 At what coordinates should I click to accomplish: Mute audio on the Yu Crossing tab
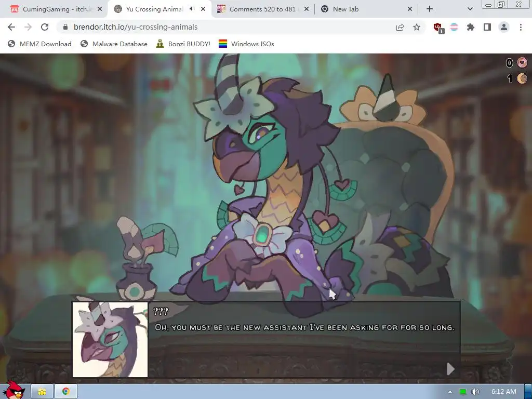192,9
